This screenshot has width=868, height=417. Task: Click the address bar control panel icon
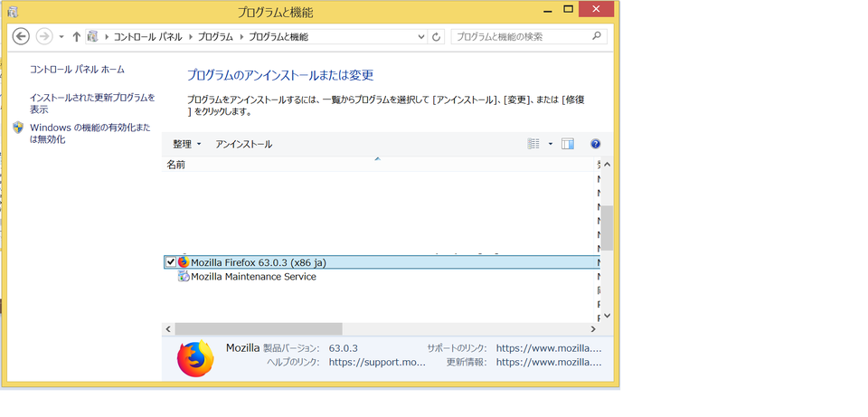[x=92, y=37]
